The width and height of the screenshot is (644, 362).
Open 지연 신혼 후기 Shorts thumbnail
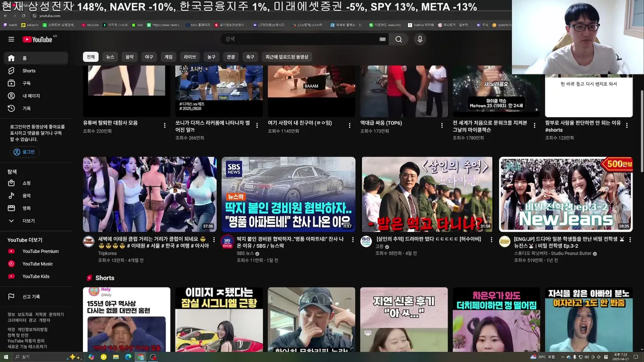pyautogui.click(x=404, y=319)
